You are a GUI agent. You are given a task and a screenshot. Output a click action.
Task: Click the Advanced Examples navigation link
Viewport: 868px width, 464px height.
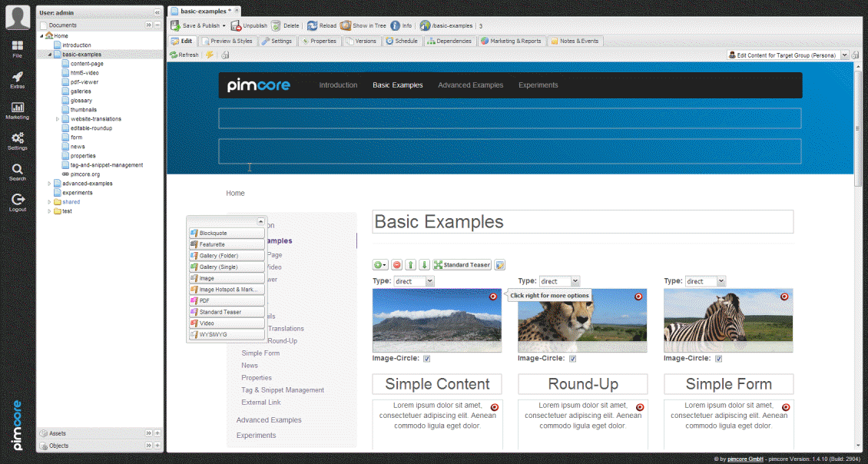(470, 85)
